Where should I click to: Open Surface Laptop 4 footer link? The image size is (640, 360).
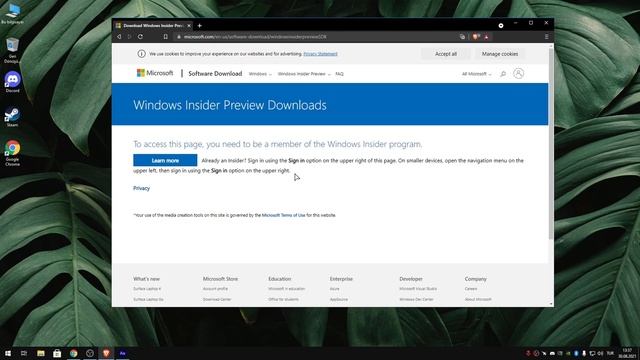(x=147, y=289)
